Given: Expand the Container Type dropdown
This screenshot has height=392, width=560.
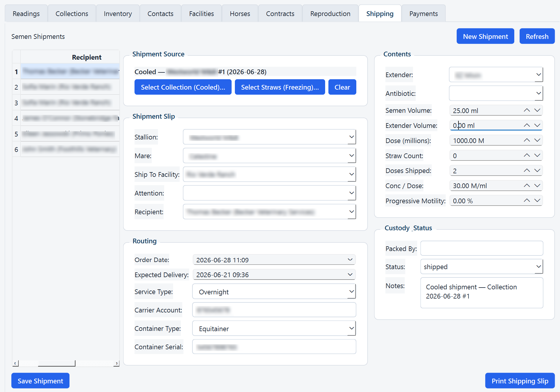Looking at the screenshot, I should tap(352, 328).
